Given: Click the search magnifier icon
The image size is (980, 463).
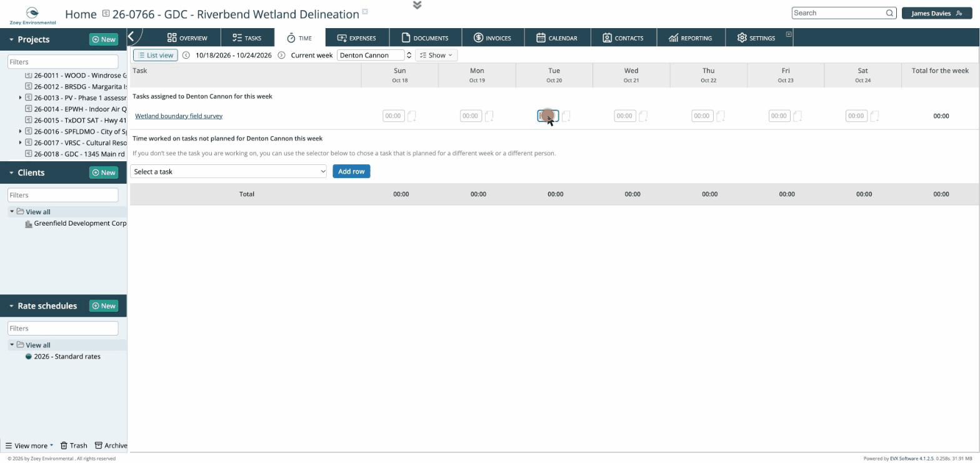Looking at the screenshot, I should click(x=889, y=13).
